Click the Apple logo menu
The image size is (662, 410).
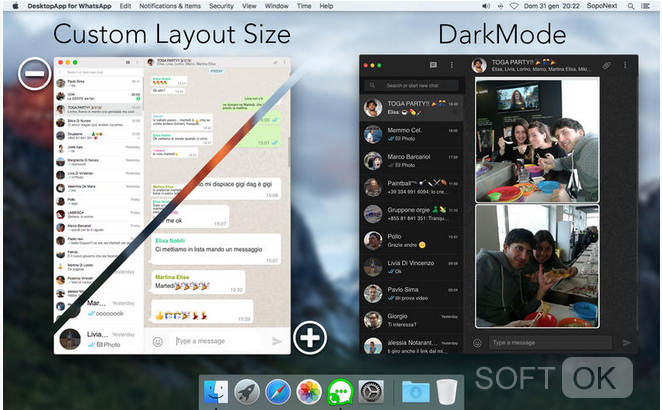(16, 6)
